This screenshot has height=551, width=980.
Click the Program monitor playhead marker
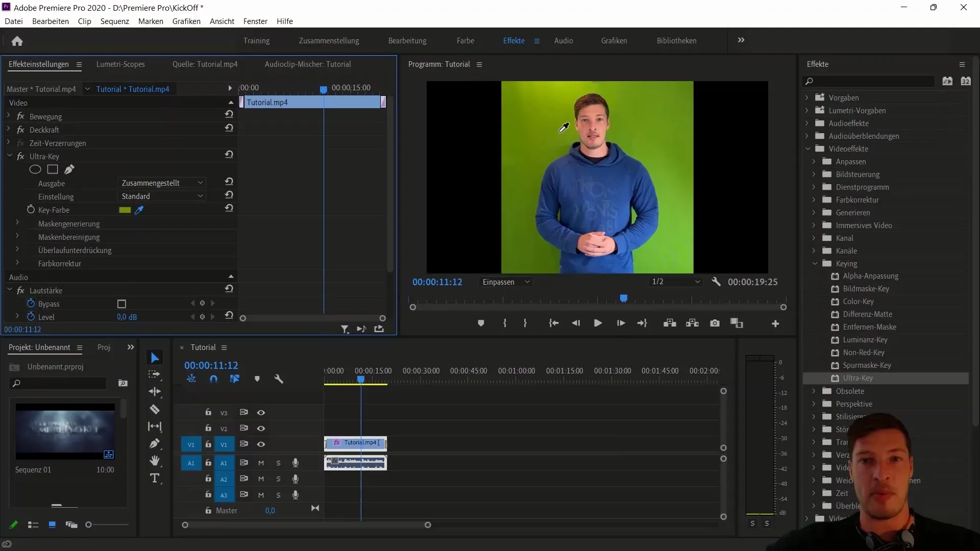coord(623,298)
